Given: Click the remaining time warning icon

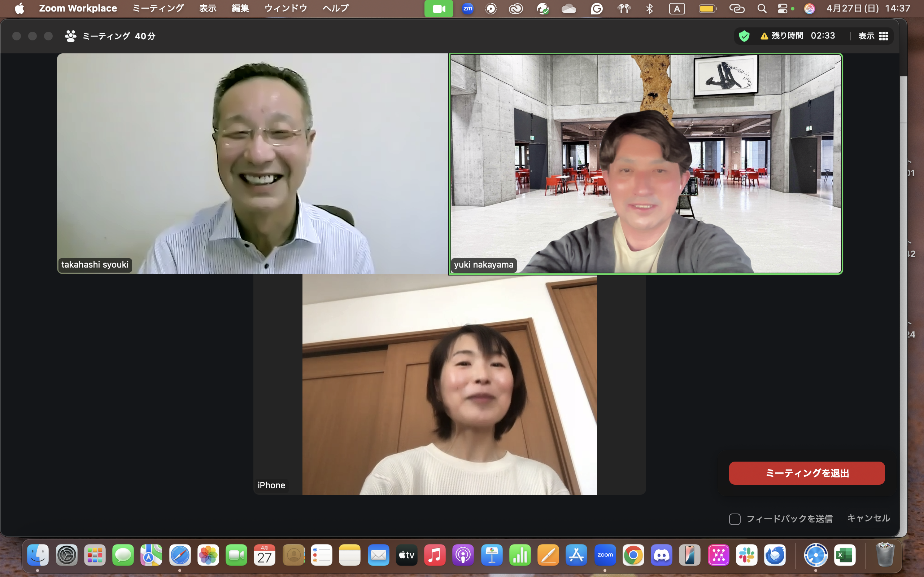Looking at the screenshot, I should point(764,36).
